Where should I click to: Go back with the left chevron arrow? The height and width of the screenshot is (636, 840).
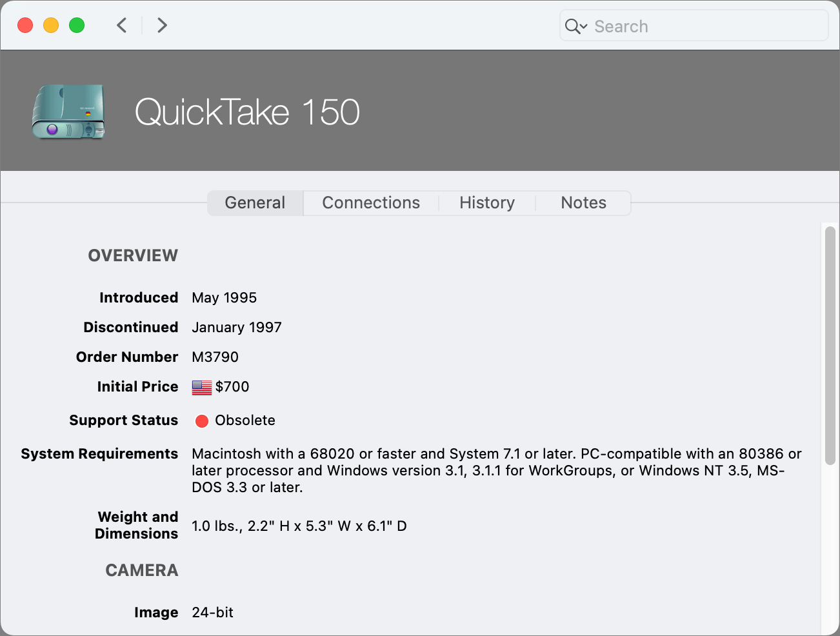click(121, 25)
